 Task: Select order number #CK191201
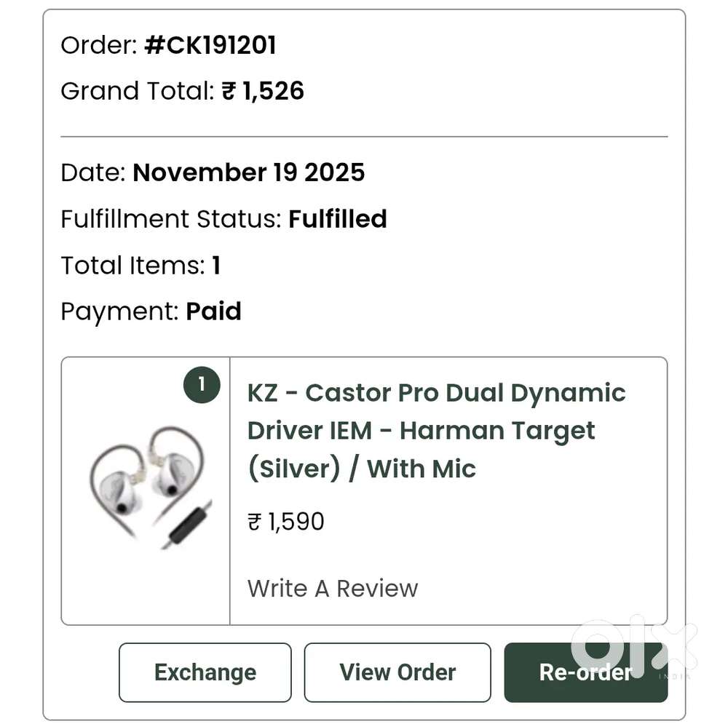click(210, 46)
